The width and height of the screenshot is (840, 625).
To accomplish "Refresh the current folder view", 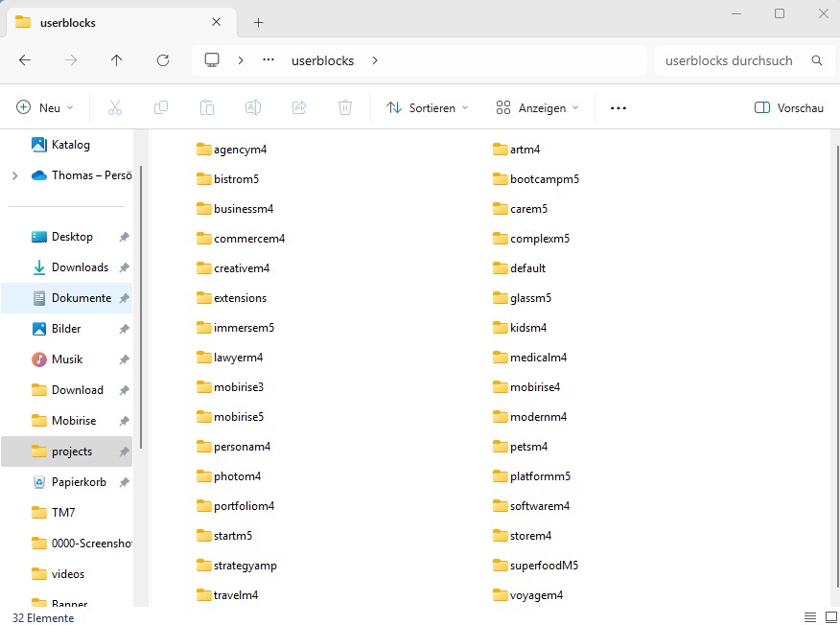I will tap(163, 60).
